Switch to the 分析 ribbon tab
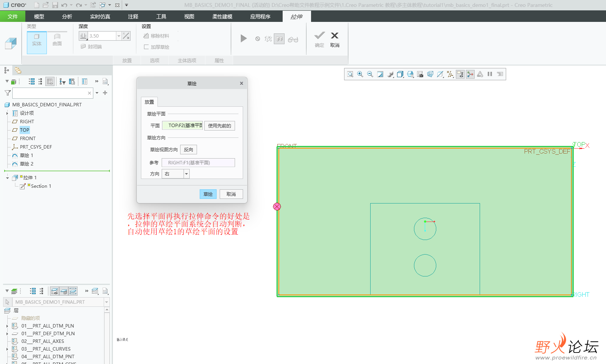The height and width of the screenshot is (364, 606). point(67,17)
